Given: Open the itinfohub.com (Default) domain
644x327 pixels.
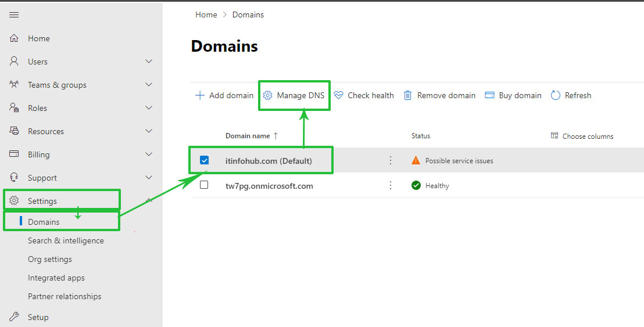Looking at the screenshot, I should point(269,161).
